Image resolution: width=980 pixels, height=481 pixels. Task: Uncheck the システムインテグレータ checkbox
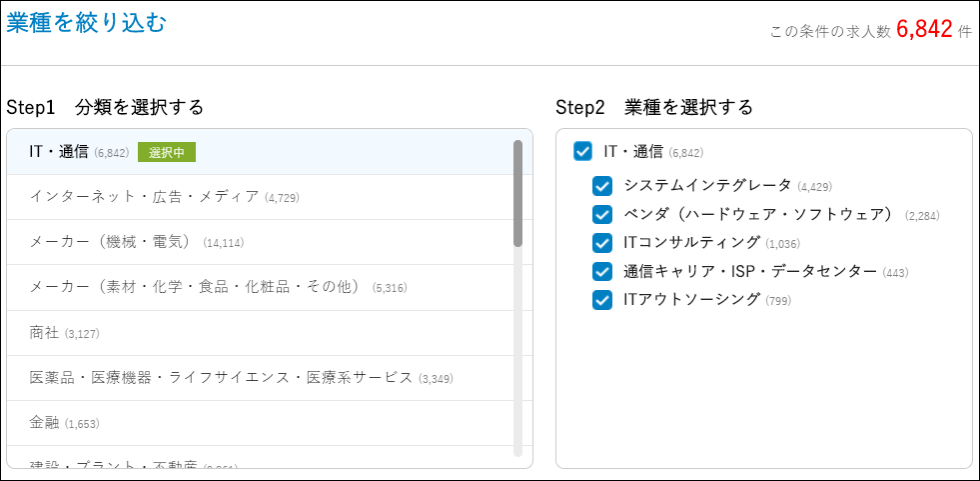tap(602, 186)
